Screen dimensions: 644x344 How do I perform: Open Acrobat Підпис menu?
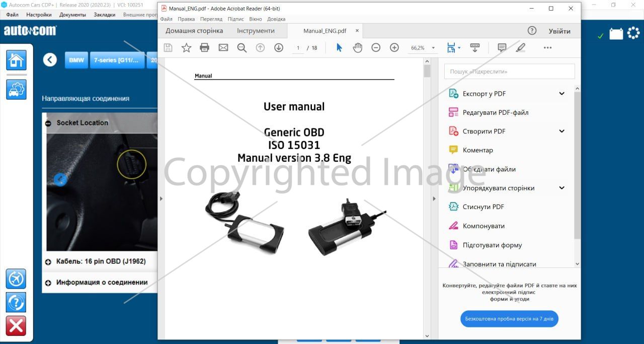(x=235, y=19)
